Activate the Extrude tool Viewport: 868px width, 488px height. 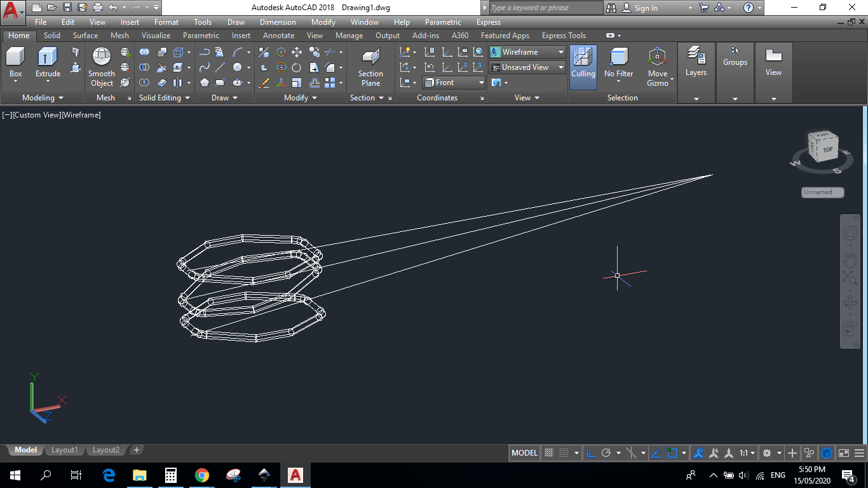click(x=48, y=62)
